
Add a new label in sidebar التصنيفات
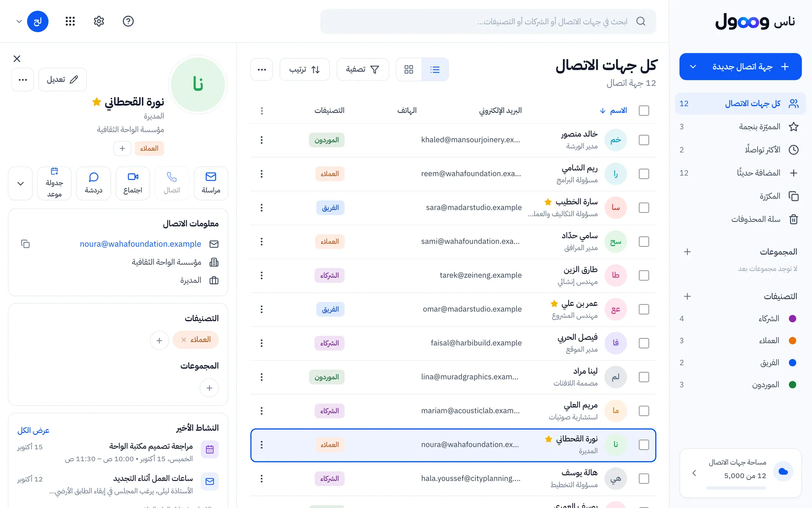coord(687,296)
